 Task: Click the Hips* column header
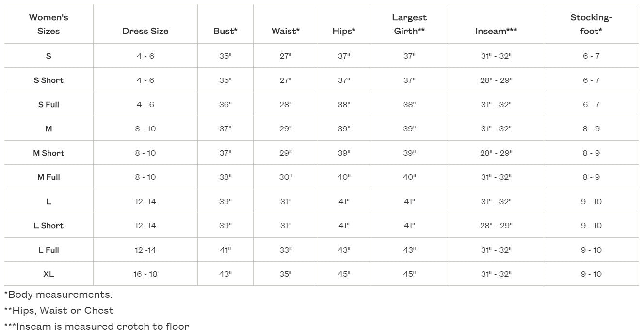click(344, 31)
